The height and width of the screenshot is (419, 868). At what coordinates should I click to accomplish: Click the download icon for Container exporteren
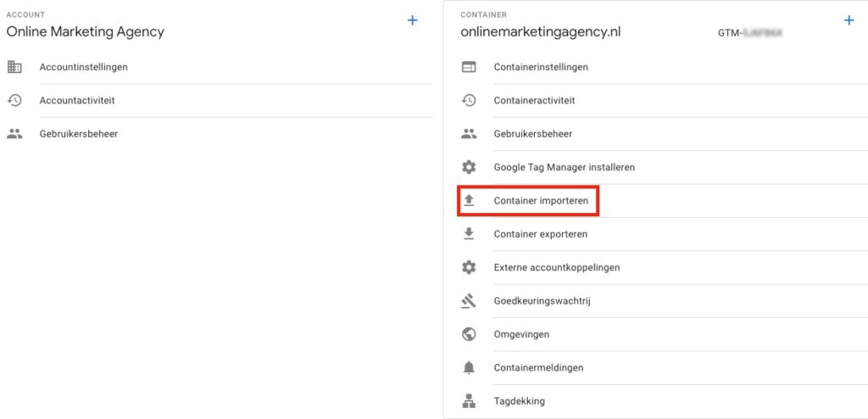pyautogui.click(x=469, y=234)
